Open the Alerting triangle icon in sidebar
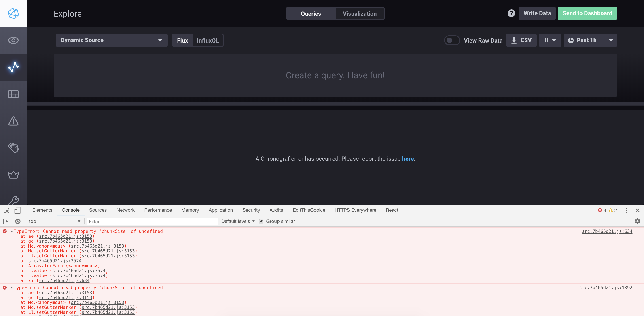 (13, 121)
